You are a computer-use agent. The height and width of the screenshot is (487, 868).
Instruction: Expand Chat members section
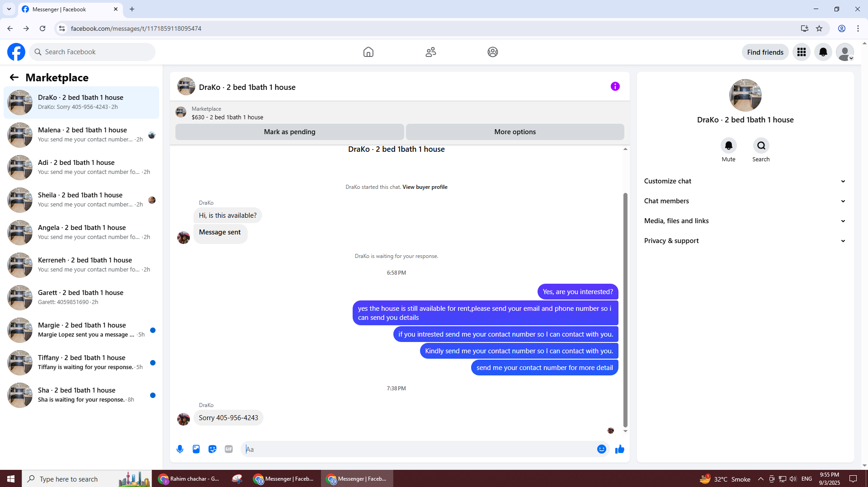click(x=745, y=201)
